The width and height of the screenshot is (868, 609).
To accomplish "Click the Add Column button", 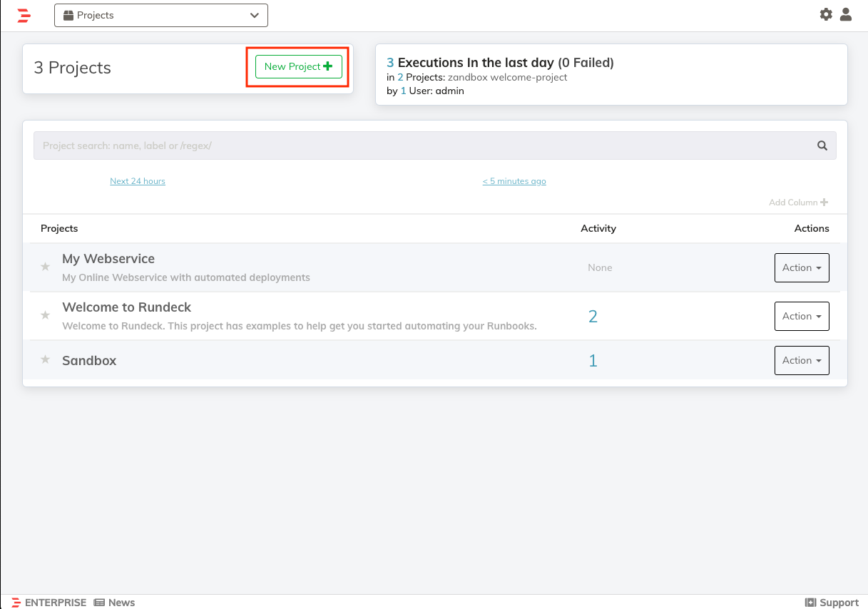I will 798,203.
